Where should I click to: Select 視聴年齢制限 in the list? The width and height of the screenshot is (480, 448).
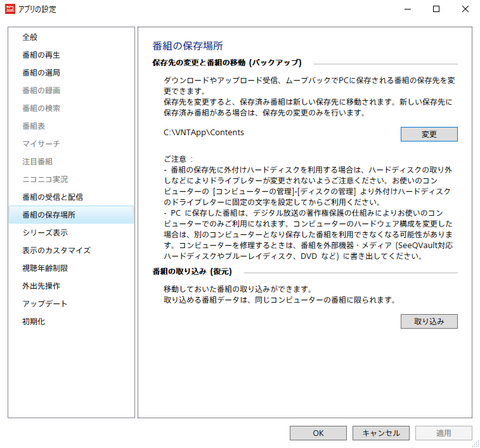tap(45, 268)
